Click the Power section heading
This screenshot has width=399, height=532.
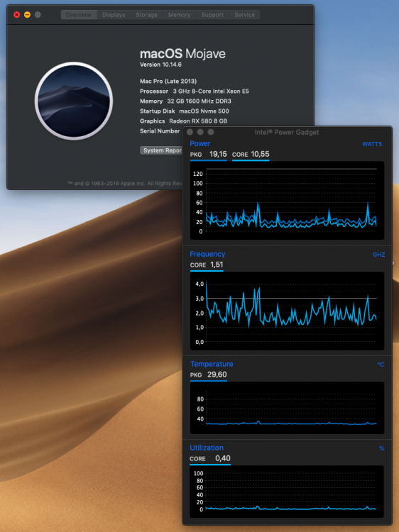tap(200, 143)
